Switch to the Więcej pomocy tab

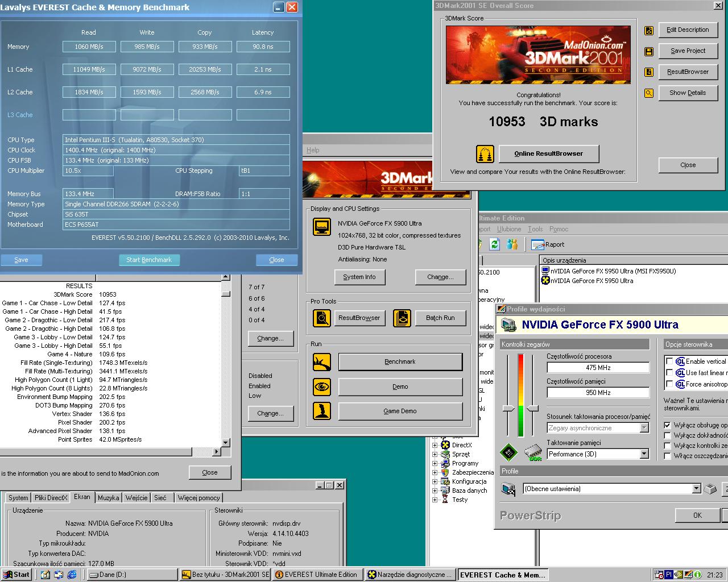198,498
